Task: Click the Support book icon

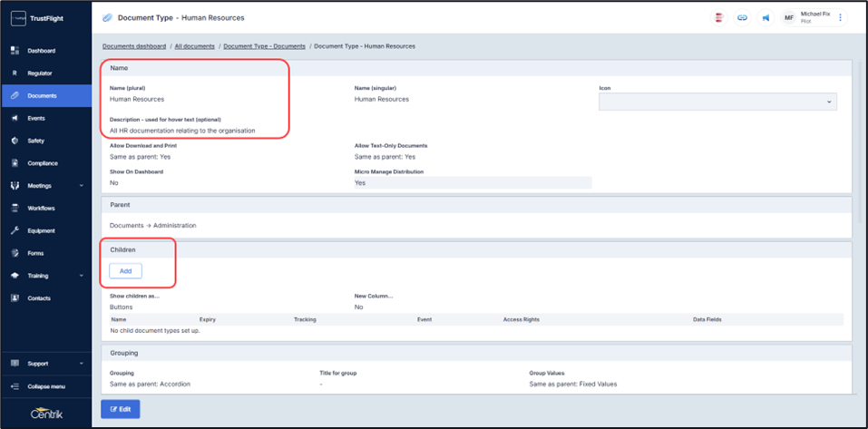Action: [15, 364]
